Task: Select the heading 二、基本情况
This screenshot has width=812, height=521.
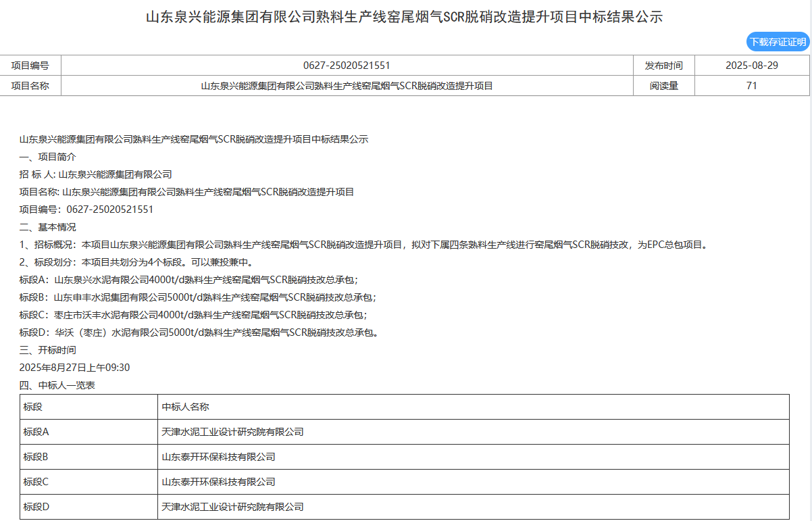Action: pyautogui.click(x=48, y=227)
